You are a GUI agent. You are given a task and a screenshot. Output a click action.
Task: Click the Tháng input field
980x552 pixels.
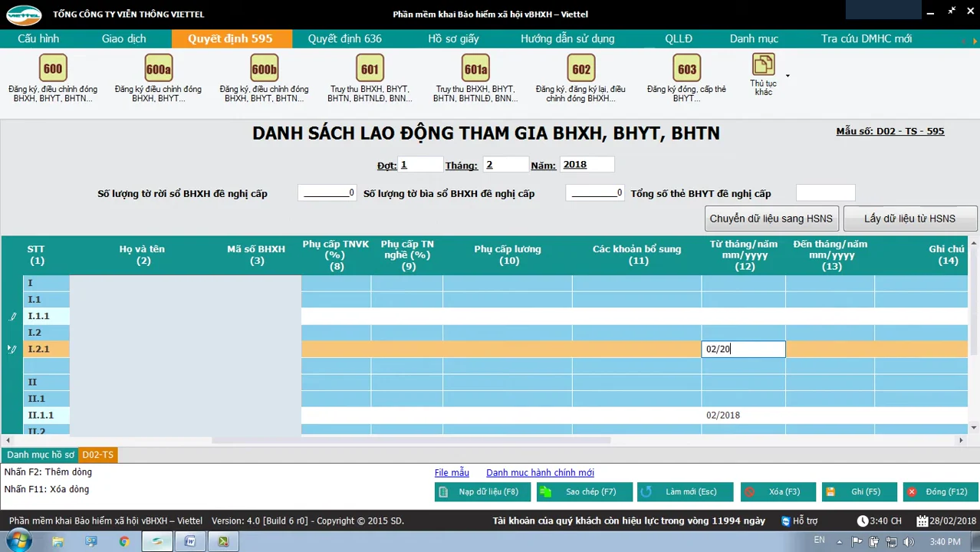pyautogui.click(x=506, y=164)
